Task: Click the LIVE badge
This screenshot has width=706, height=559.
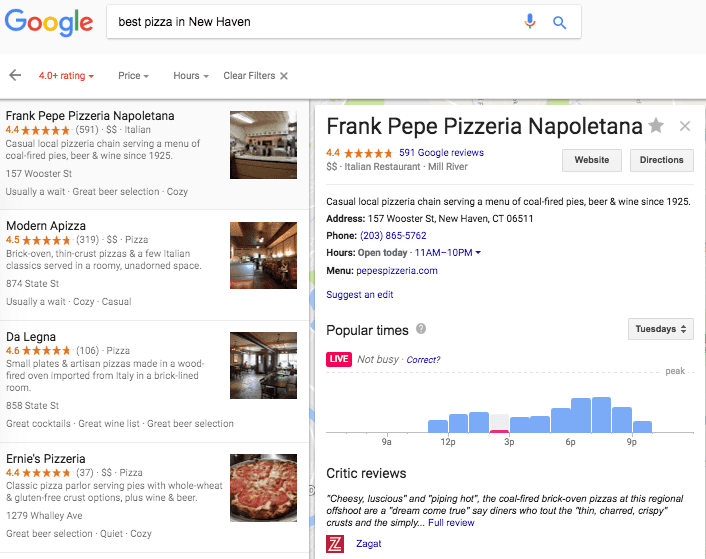Action: (x=339, y=359)
